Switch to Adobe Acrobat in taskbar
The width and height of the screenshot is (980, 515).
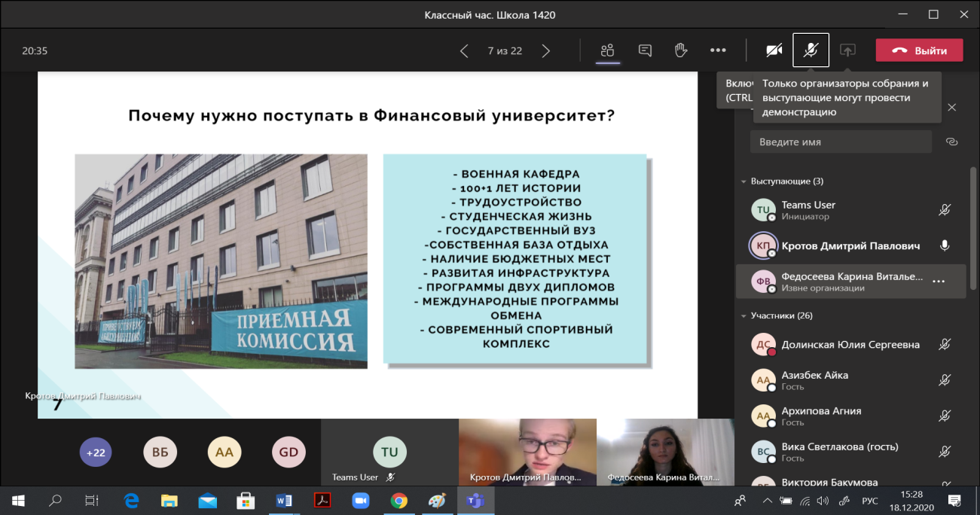tap(322, 500)
